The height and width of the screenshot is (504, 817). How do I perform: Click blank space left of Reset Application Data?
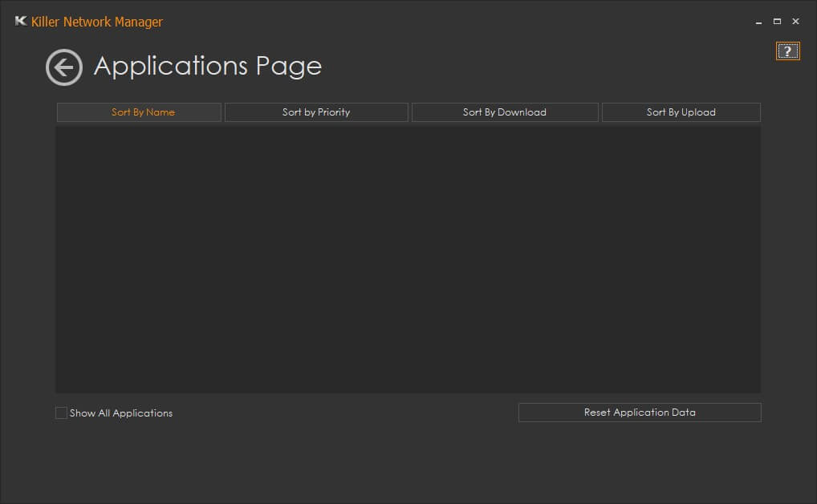click(x=345, y=413)
